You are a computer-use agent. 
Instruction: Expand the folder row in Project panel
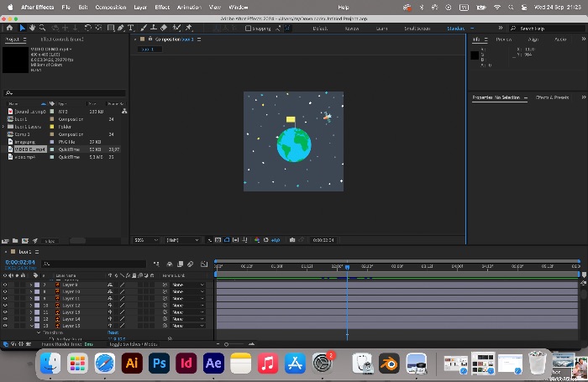tap(3, 127)
